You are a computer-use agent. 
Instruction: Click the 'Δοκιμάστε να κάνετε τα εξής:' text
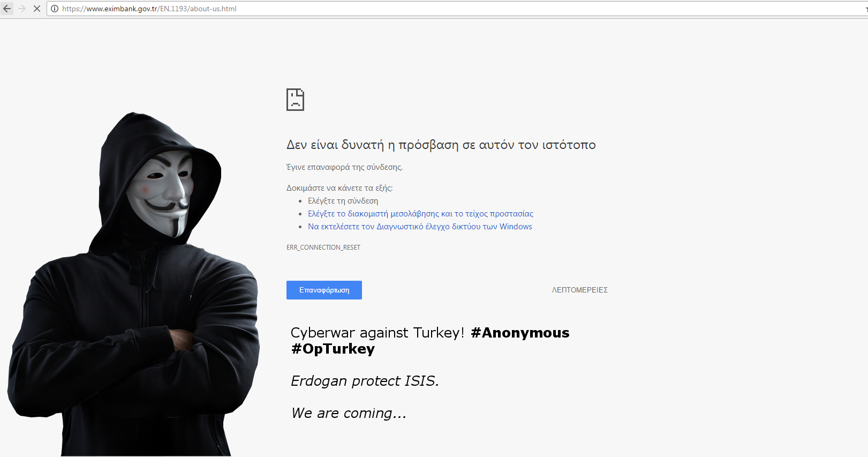tap(339, 188)
